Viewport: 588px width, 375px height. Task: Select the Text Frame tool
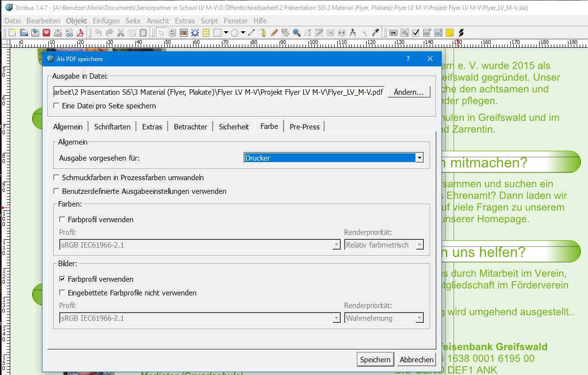pyautogui.click(x=172, y=33)
